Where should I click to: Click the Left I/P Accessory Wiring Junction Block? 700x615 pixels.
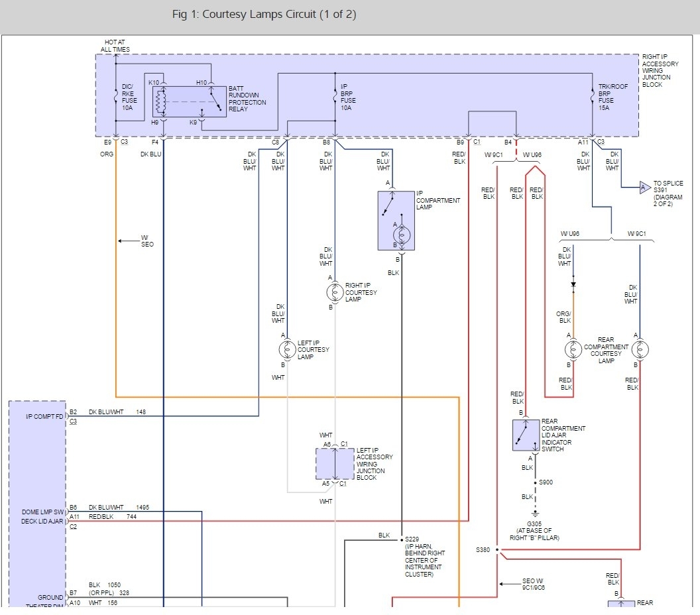335,464
